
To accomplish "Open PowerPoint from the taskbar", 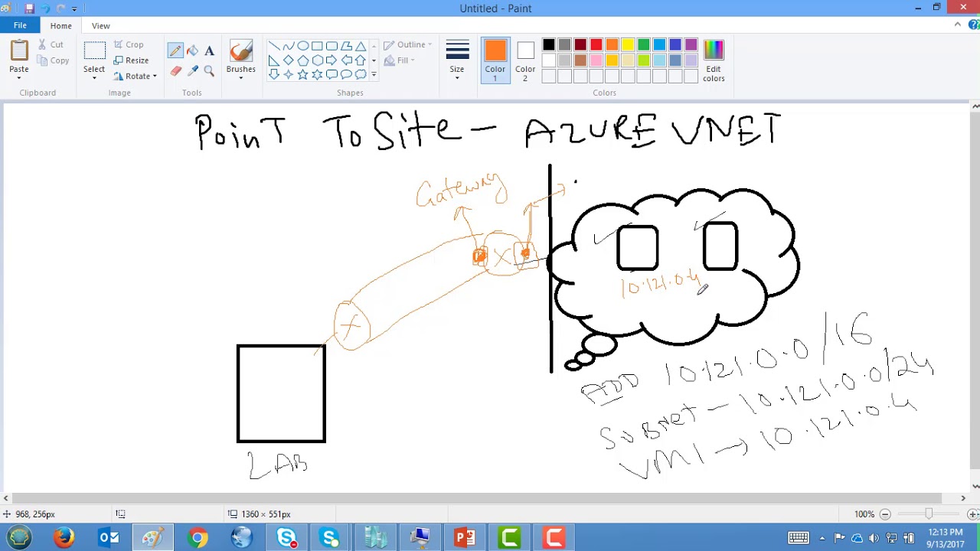I will 465,538.
